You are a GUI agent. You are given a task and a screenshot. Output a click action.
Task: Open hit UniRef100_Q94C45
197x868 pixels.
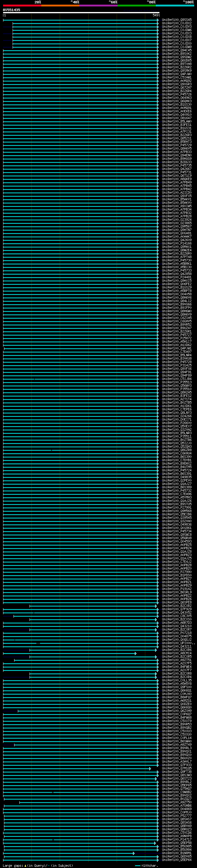[x=177, y=50]
